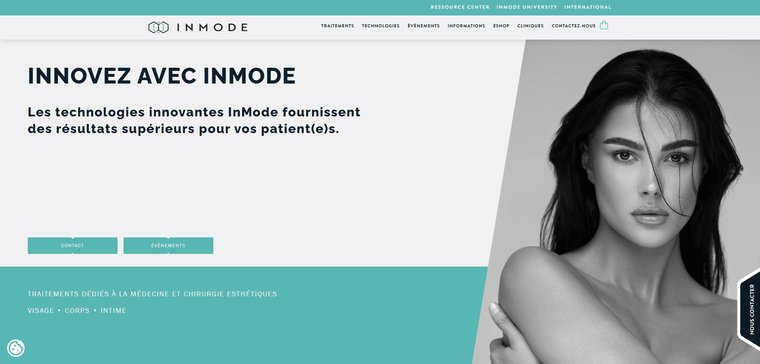Click the cookie preferences icon
This screenshot has height=364, width=760.
point(16,348)
